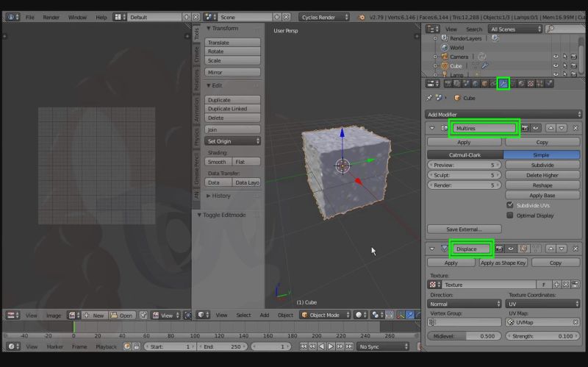Open the Playback menu in the timeline header

(106, 346)
